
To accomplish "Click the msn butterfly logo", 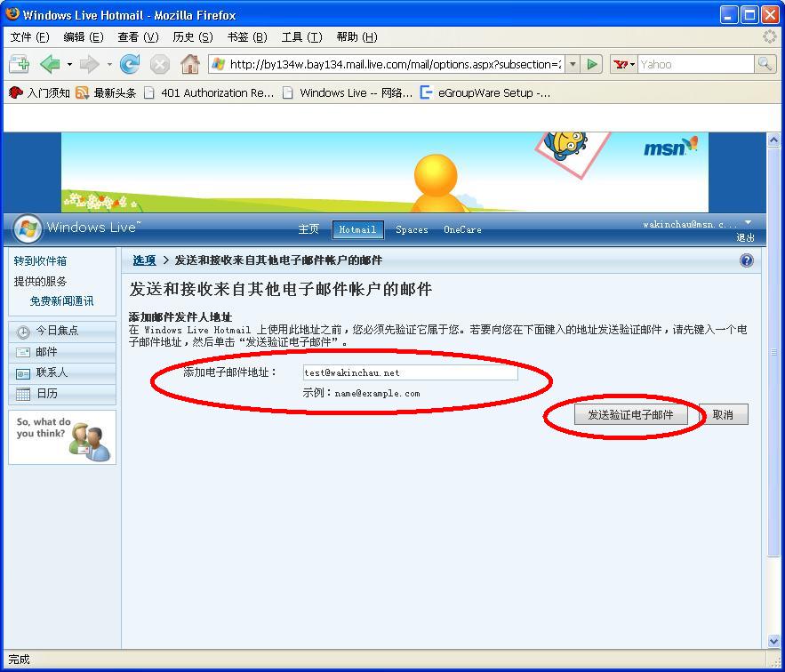I will click(670, 146).
